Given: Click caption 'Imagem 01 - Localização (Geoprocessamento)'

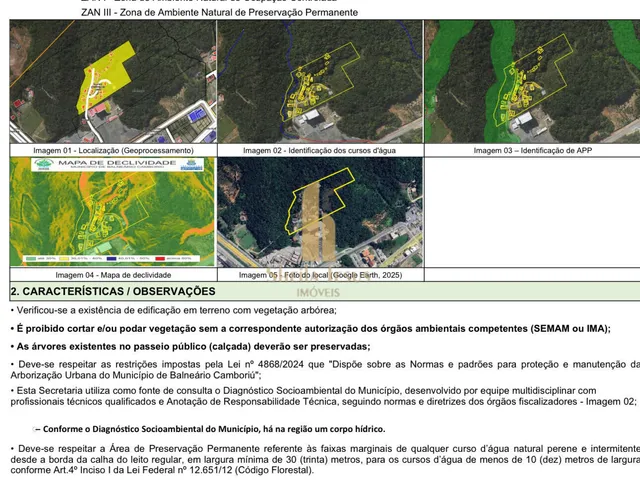Looking at the screenshot, I should [113, 150].
